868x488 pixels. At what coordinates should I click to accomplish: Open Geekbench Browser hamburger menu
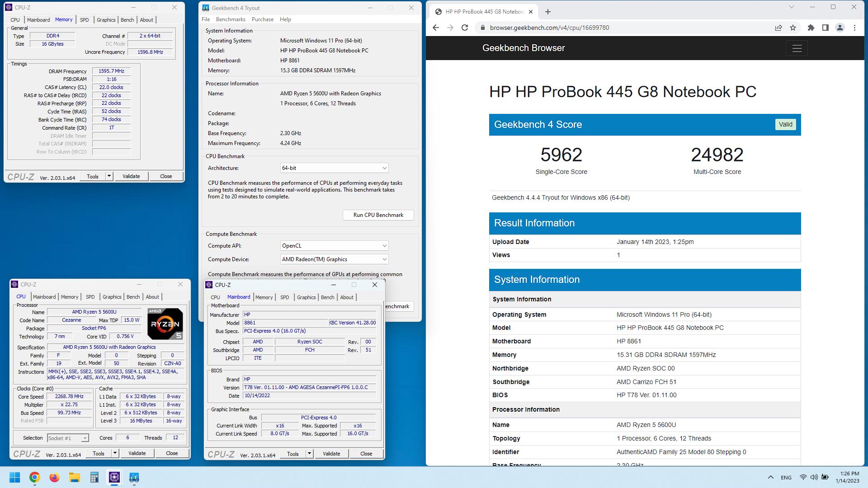click(797, 48)
